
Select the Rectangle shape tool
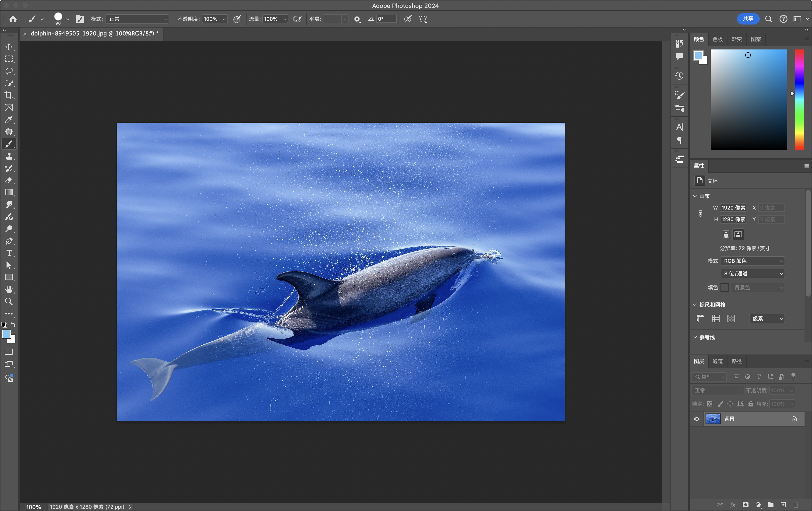9,277
